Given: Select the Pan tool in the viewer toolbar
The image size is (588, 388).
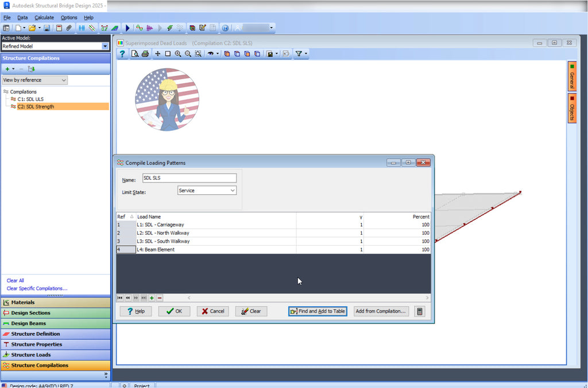Looking at the screenshot, I should click(157, 53).
